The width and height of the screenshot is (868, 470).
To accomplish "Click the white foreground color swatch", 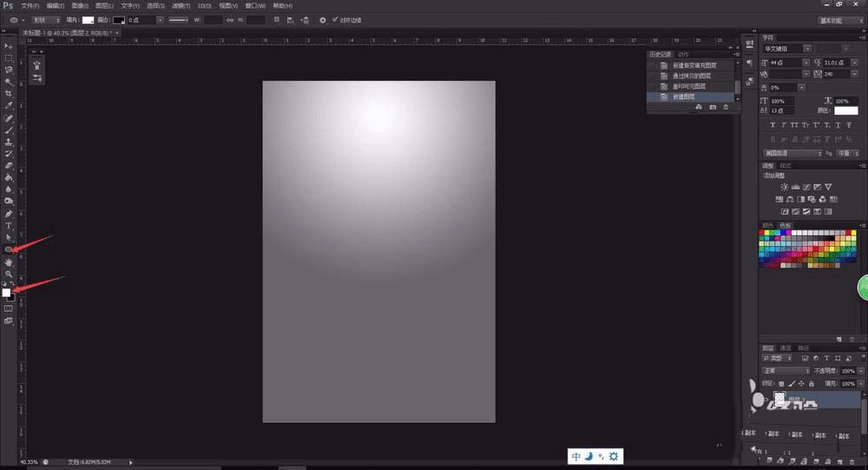I will (6, 293).
